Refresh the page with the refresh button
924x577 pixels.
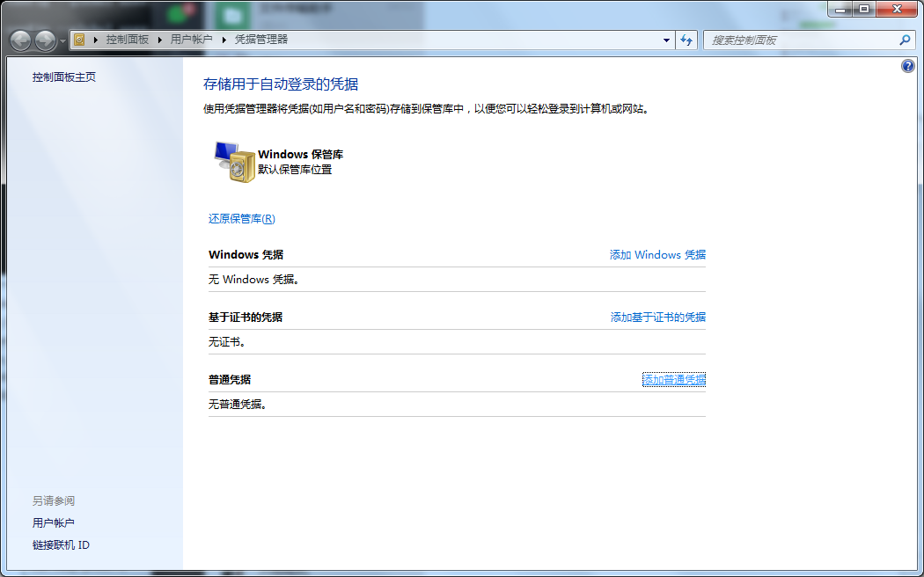(x=686, y=40)
